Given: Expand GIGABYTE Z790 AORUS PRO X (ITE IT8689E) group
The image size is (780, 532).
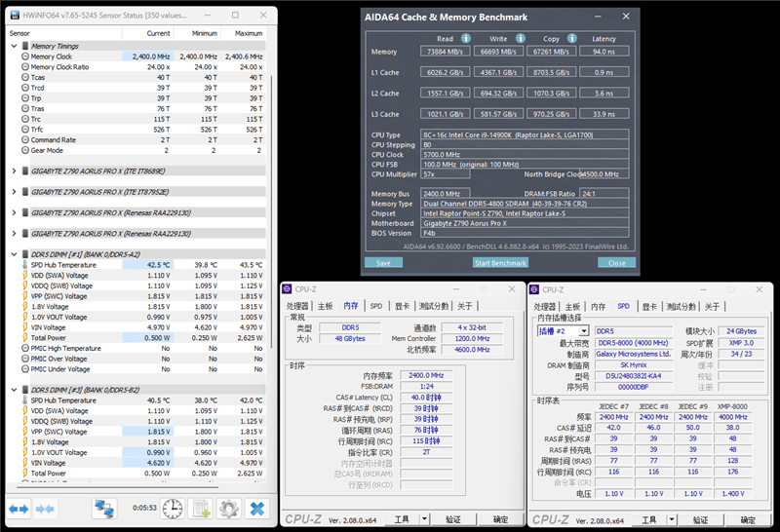Looking at the screenshot, I should coord(14,171).
